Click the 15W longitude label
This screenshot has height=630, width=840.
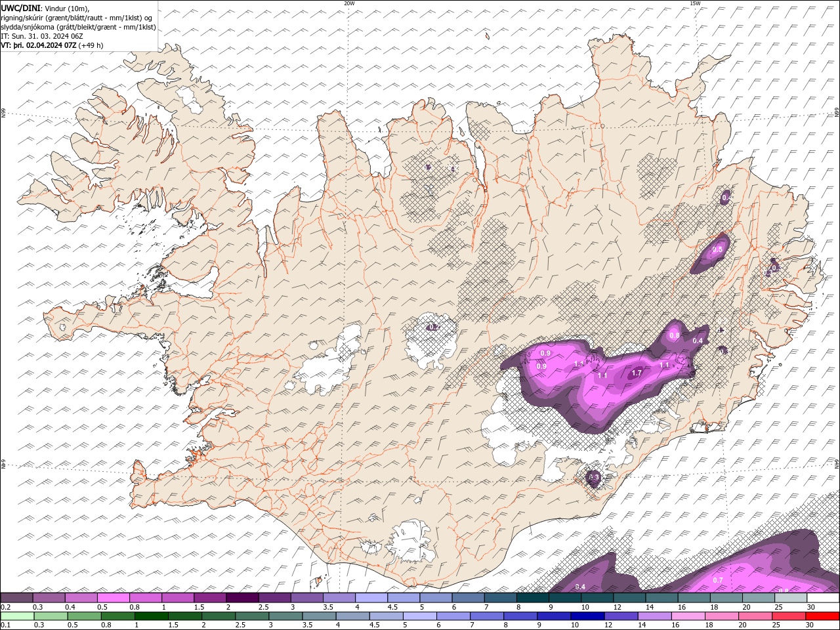pyautogui.click(x=695, y=3)
